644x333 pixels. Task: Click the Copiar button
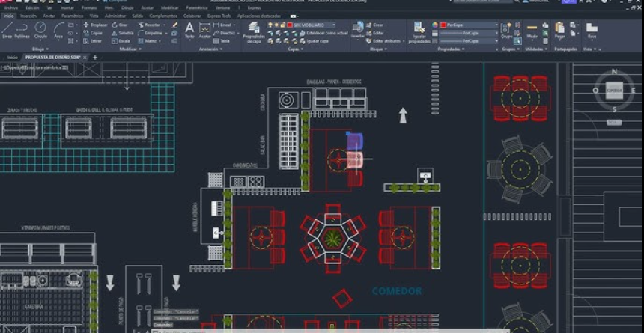coord(94,33)
